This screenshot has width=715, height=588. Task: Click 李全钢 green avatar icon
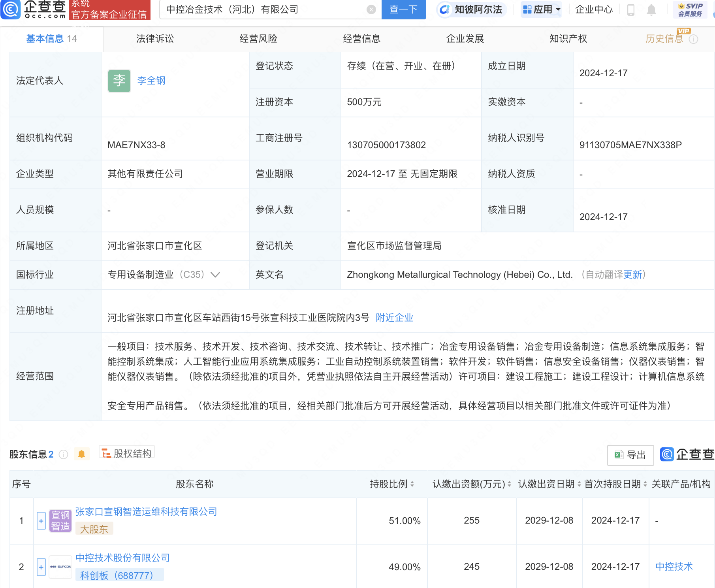[119, 81]
